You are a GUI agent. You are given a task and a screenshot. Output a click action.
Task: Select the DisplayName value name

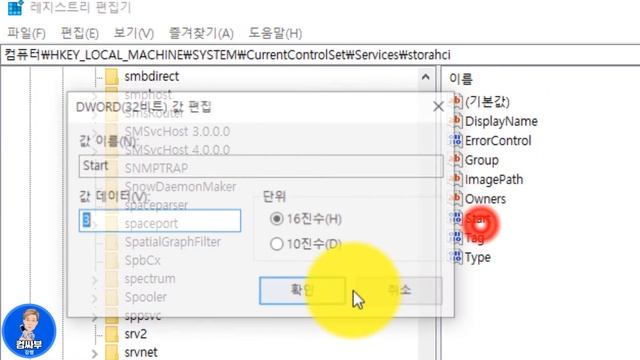tap(501, 121)
